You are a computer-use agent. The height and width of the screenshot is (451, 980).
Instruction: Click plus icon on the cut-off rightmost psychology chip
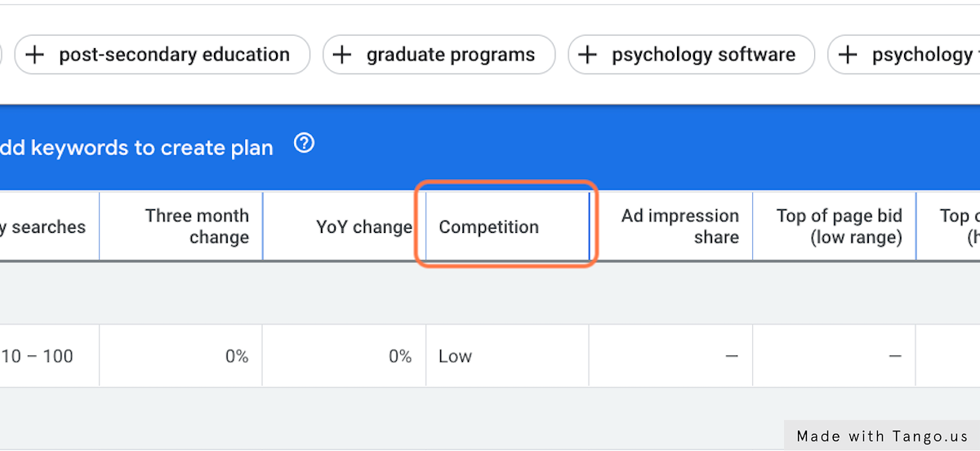click(x=848, y=55)
